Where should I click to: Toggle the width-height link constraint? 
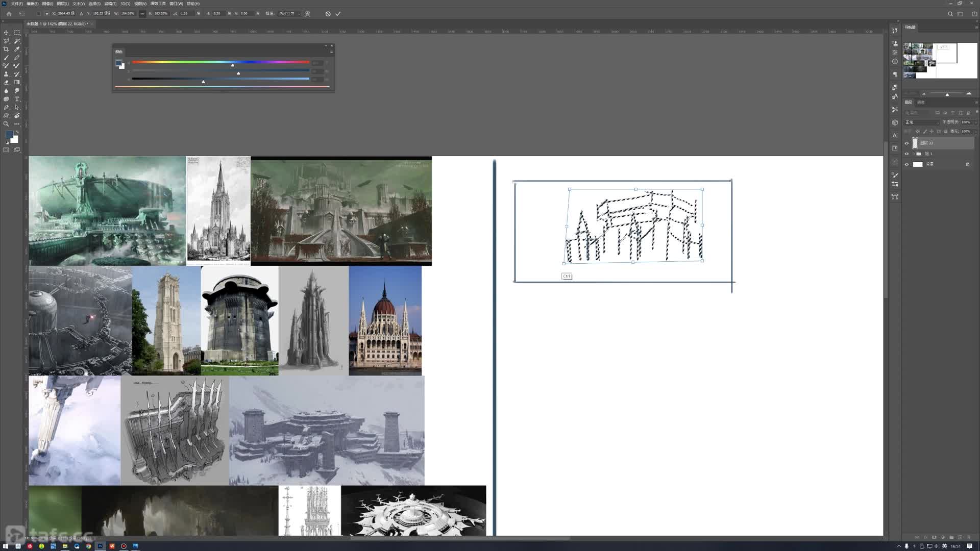coord(142,14)
